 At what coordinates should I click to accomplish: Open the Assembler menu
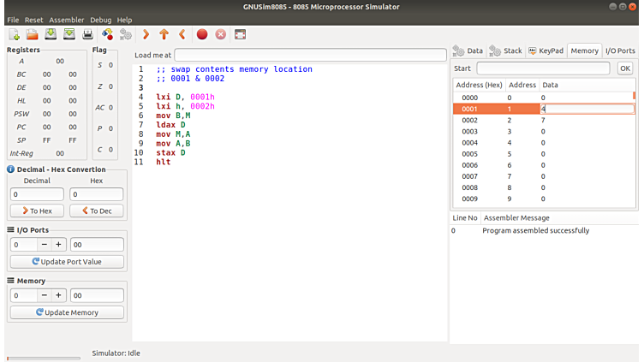(67, 20)
